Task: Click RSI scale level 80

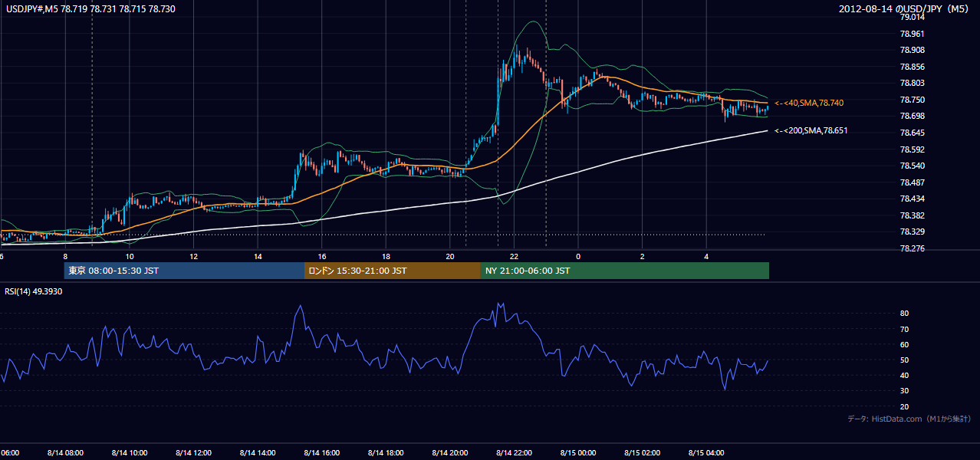Action: [905, 314]
